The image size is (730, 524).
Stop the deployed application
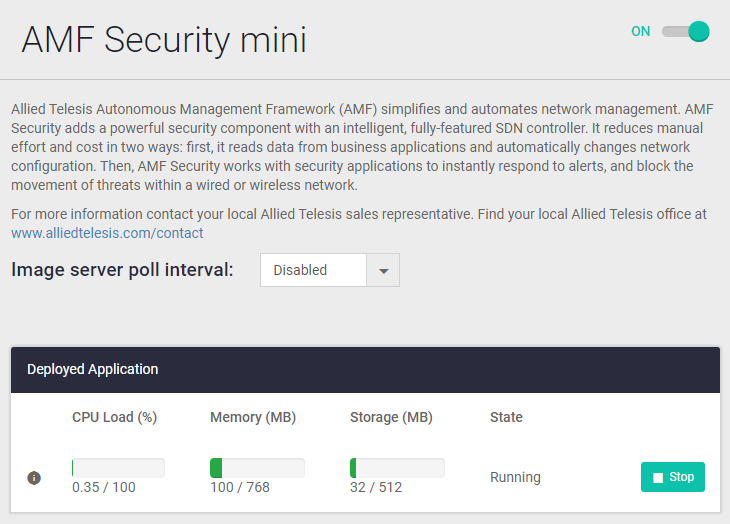(x=672, y=477)
